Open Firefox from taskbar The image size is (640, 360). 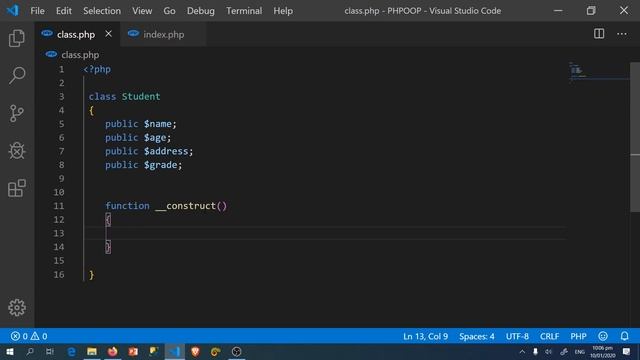pyautogui.click(x=113, y=351)
